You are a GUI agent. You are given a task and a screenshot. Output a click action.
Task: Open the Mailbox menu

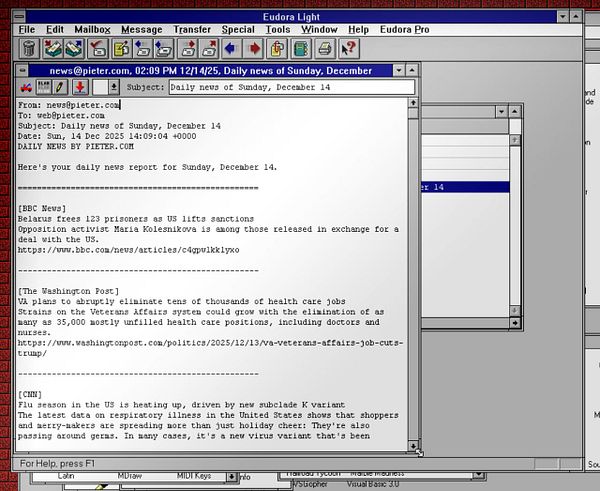[92, 30]
